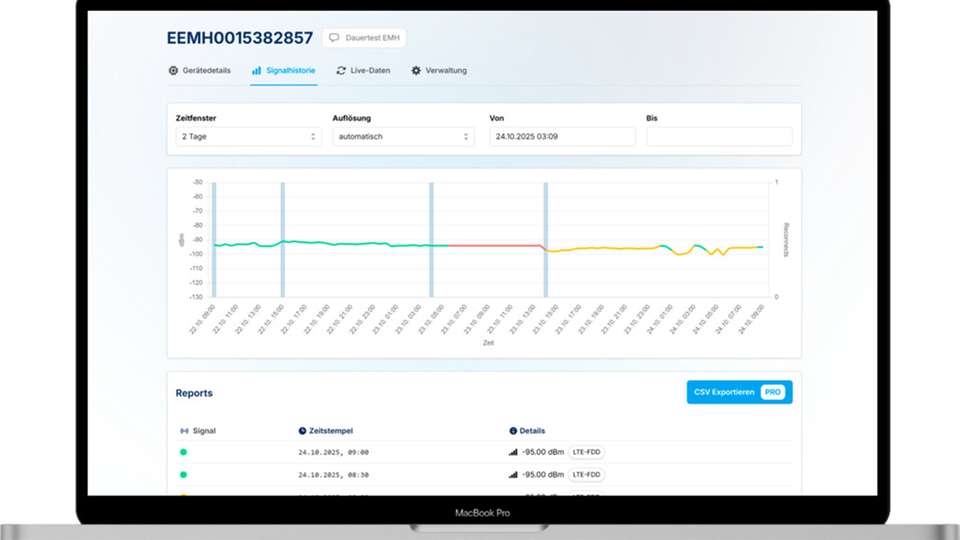Click the Von date field showing 24.10.2025
This screenshot has height=540, width=960.
(562, 137)
